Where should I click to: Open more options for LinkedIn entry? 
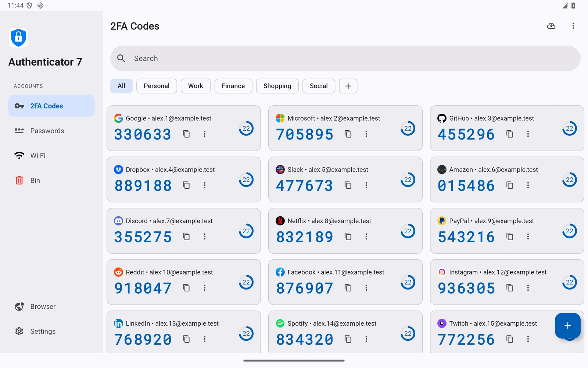coord(205,339)
